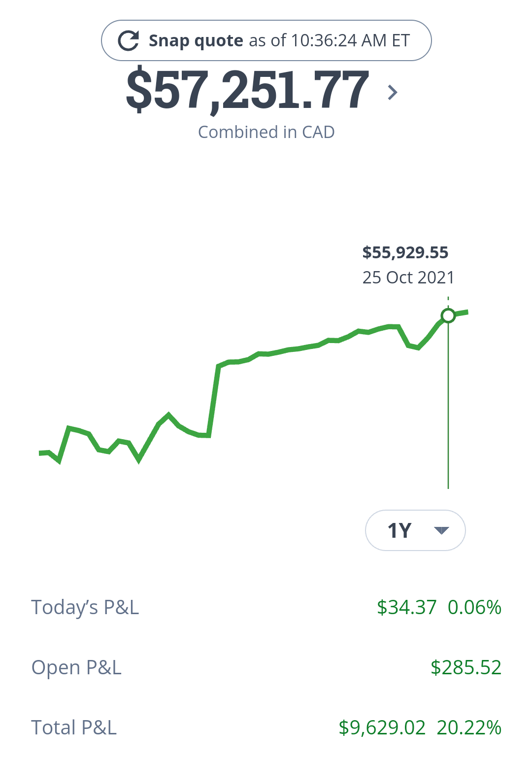Tap the $55,929.55 chart tooltip value
The height and width of the screenshot is (763, 532).
[405, 252]
